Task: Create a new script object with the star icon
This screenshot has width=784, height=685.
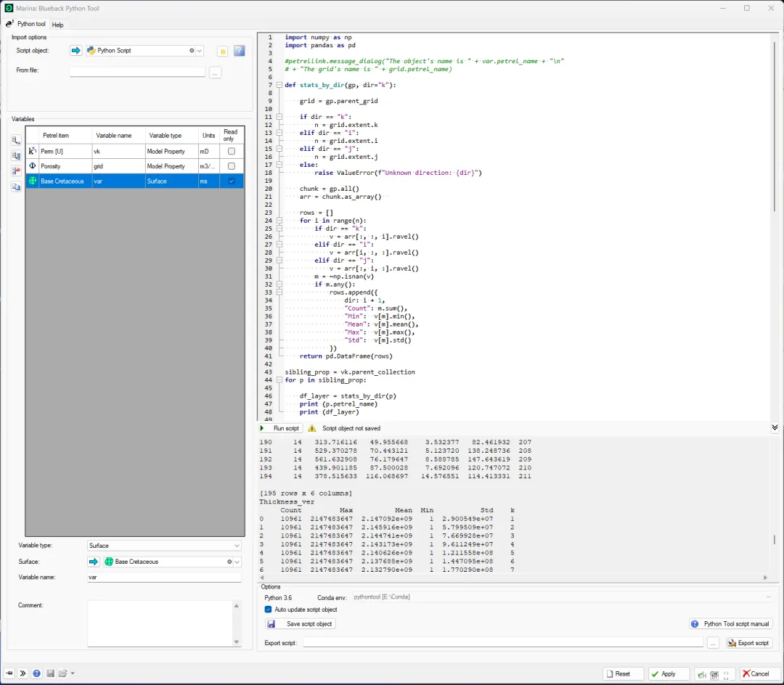Action: point(223,51)
